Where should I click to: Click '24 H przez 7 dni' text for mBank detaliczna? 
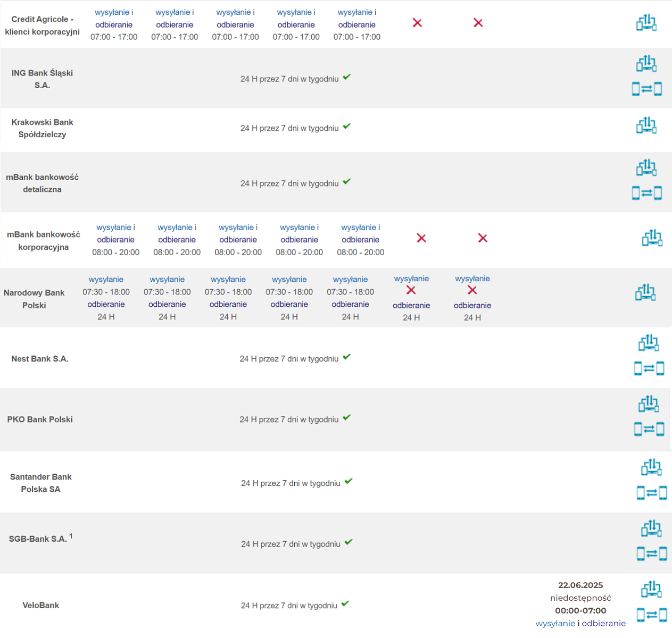(x=289, y=183)
